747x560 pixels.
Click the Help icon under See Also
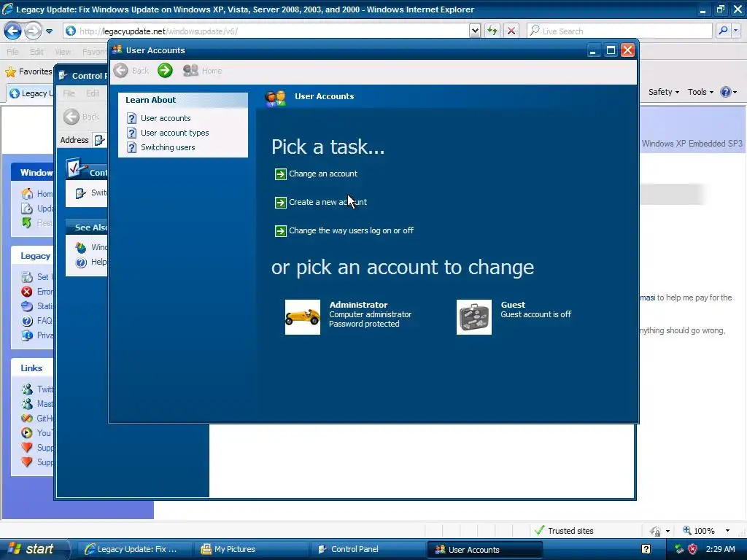(x=81, y=262)
